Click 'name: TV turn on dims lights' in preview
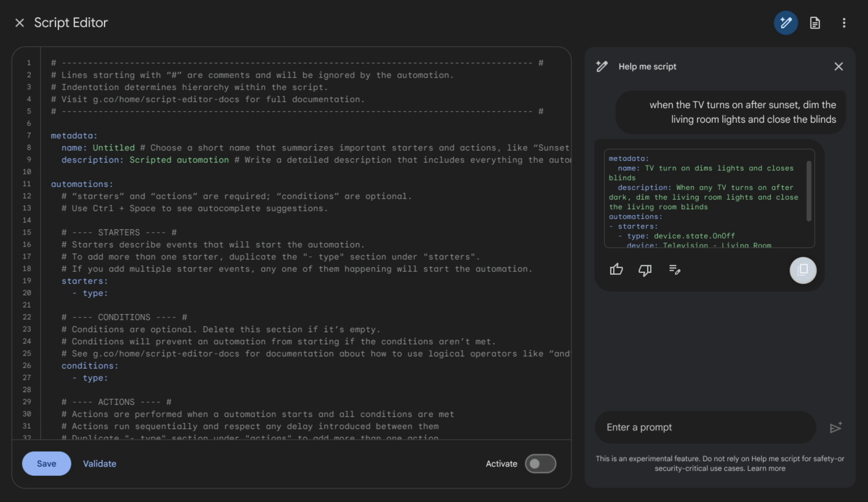The image size is (868, 502). 701,173
